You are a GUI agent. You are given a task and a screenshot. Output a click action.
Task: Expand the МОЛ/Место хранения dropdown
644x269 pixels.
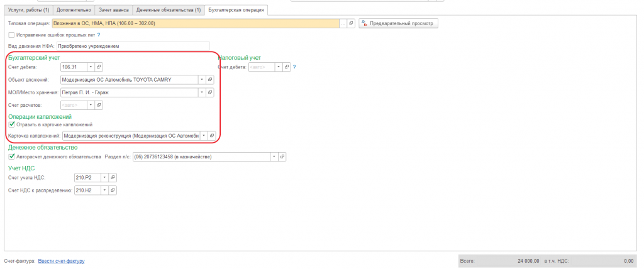coord(202,92)
